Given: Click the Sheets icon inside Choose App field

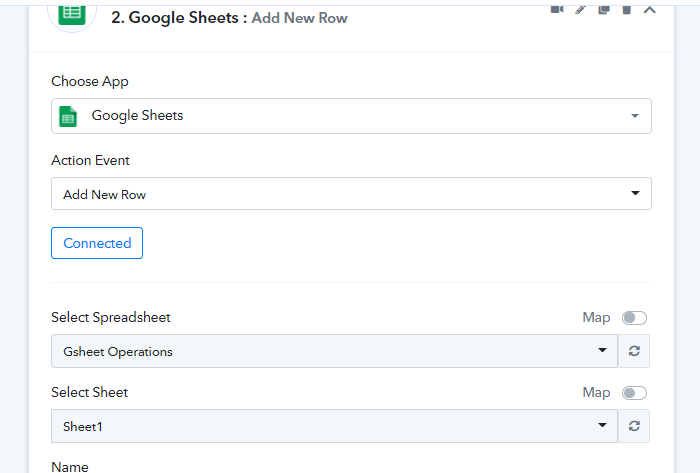Looking at the screenshot, I should pos(68,116).
